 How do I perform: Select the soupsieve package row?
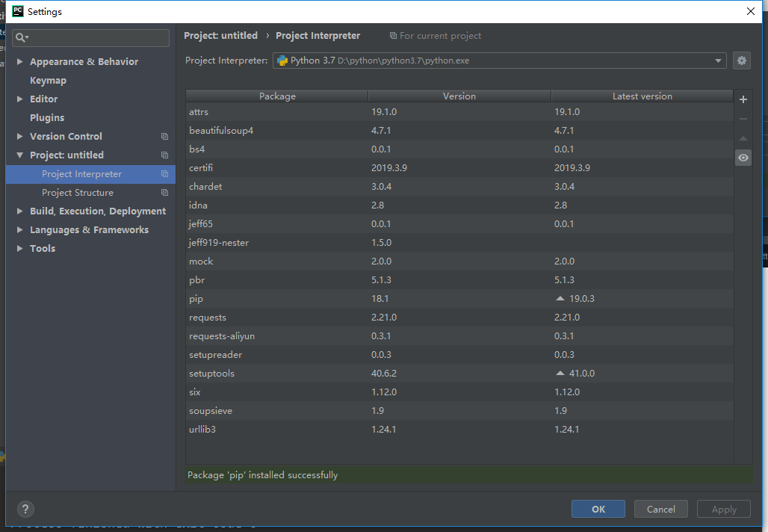459,410
